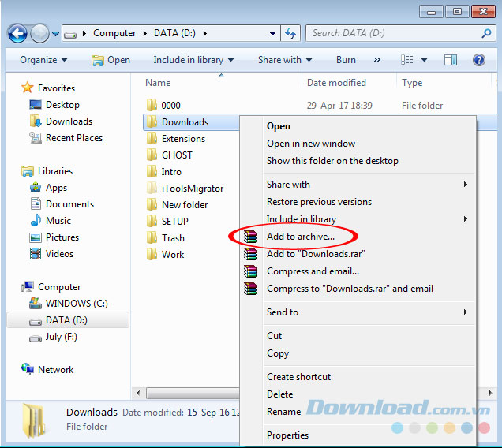The width and height of the screenshot is (502, 448).
Task: Click the Back navigation arrow button
Action: [17, 33]
